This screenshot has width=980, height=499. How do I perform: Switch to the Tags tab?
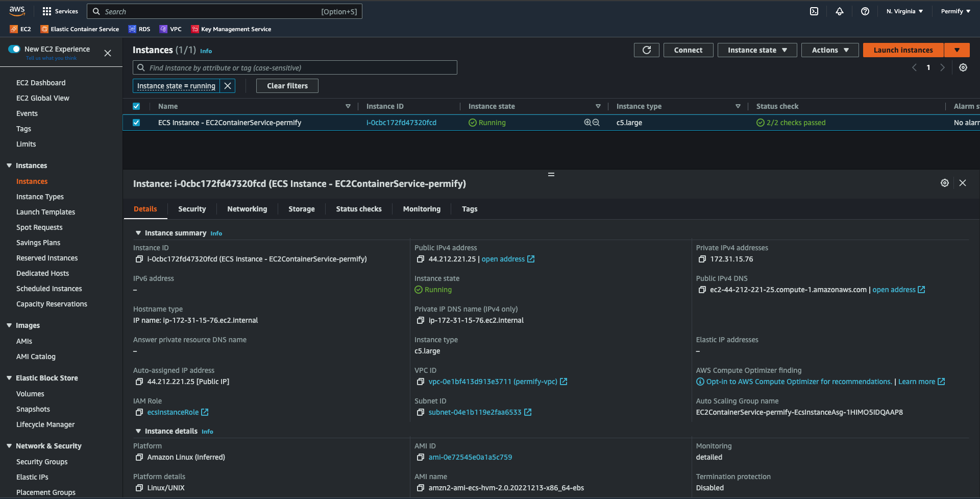coord(470,209)
